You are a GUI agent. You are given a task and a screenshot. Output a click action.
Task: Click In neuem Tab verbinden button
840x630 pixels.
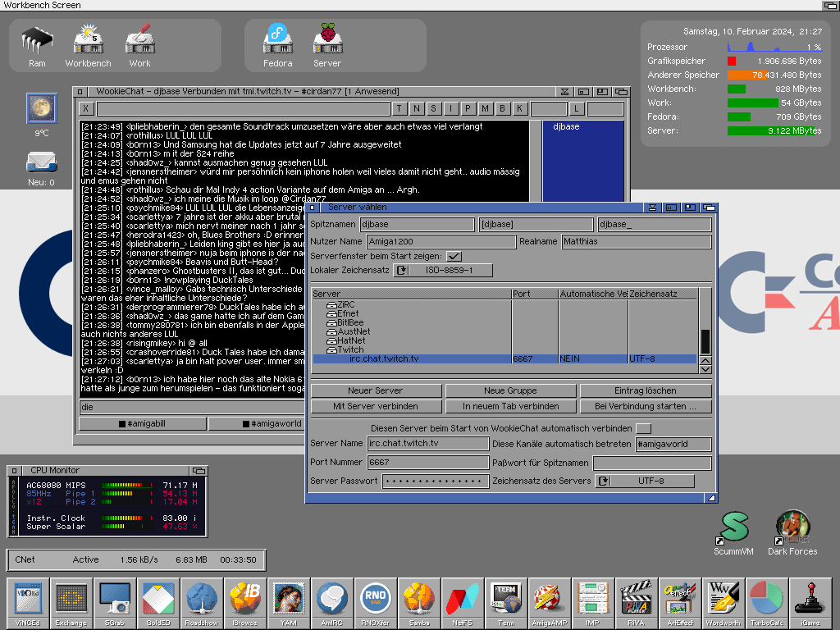[510, 406]
